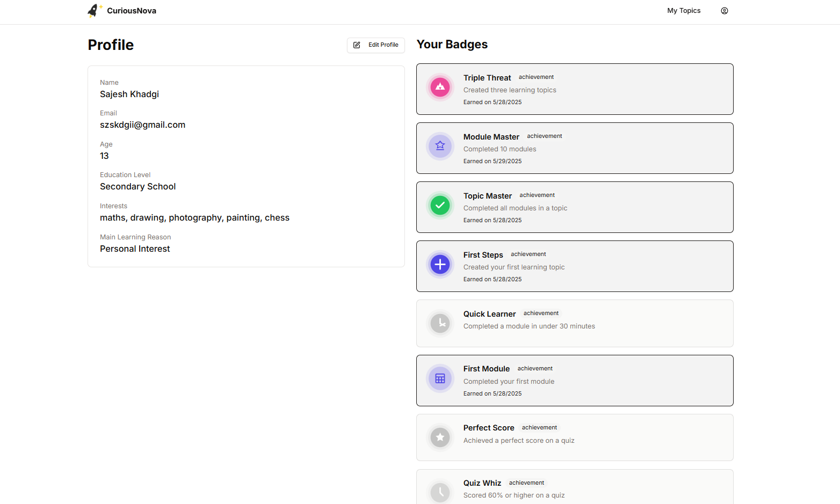Viewport: 840px width, 504px height.
Task: Click the Module Master star badge icon
Action: [440, 146]
